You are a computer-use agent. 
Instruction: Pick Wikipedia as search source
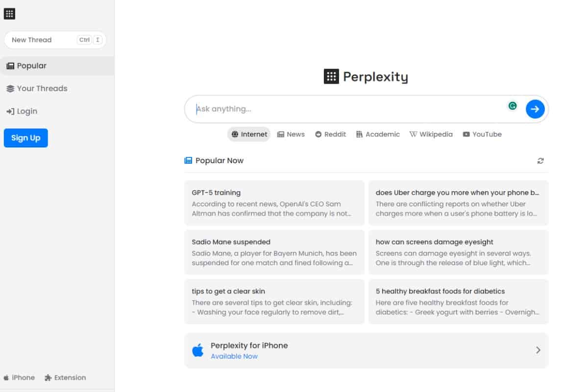point(431,134)
